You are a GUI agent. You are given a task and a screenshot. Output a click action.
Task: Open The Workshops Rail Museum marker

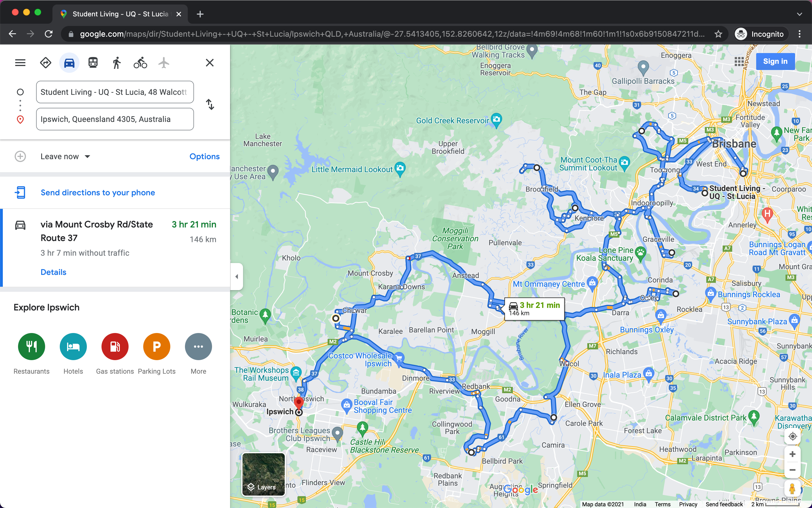(296, 373)
